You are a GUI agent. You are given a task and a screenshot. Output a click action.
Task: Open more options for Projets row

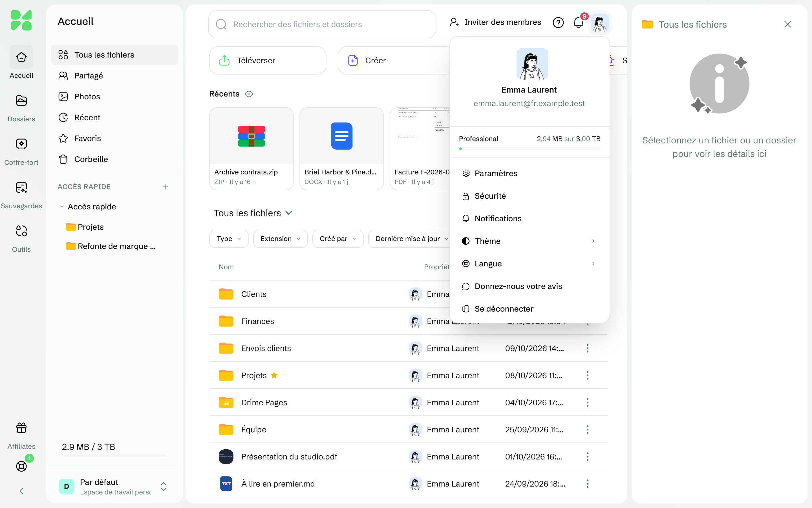(x=587, y=375)
